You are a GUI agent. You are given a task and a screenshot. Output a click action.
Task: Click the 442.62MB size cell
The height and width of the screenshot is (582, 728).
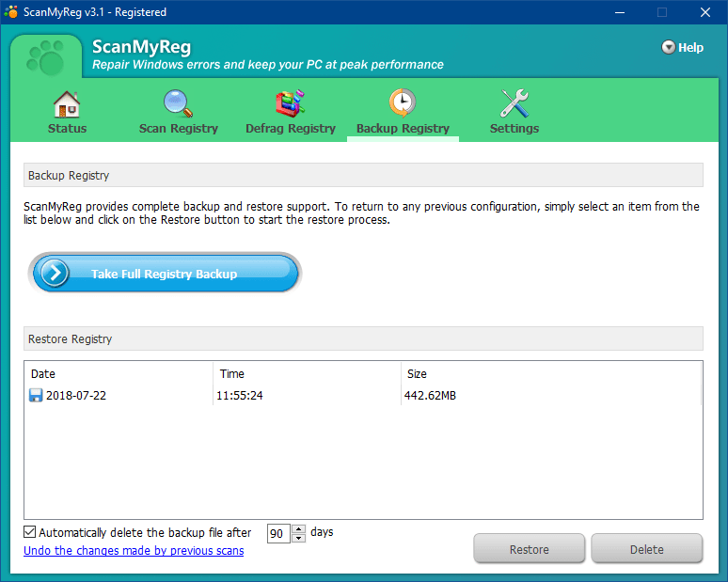[x=430, y=396]
